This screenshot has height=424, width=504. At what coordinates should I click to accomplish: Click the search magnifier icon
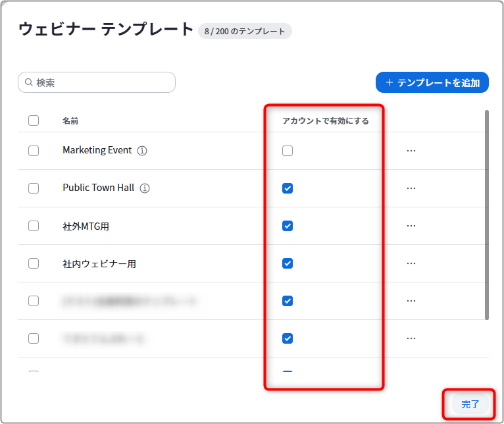click(29, 82)
